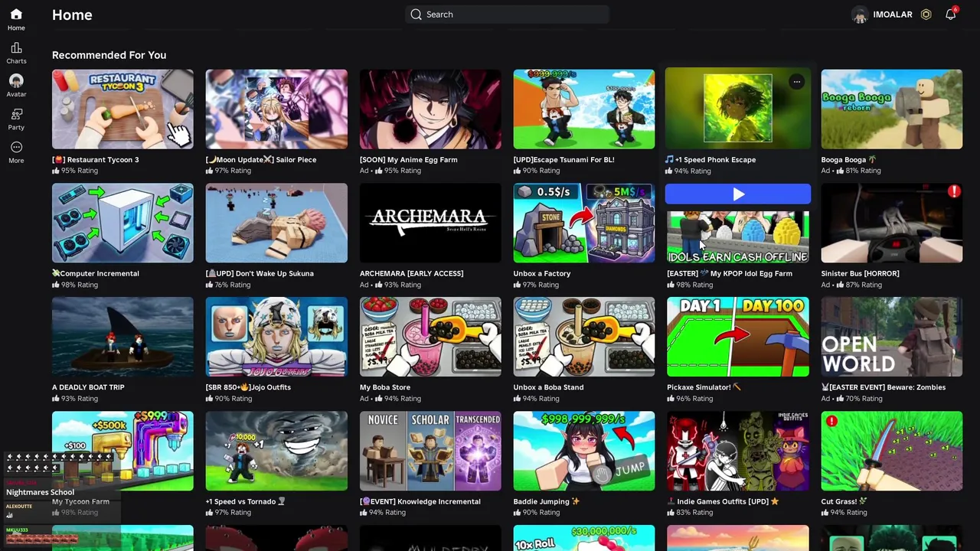Open +1 Speed vs Tornado thumbnail
This screenshot has width=980, height=551.
coord(276,452)
